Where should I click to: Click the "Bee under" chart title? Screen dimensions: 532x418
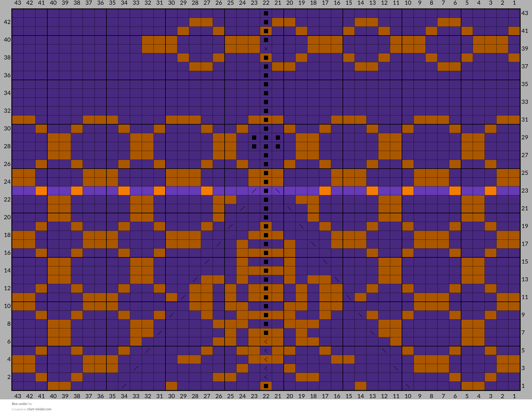click(20, 404)
